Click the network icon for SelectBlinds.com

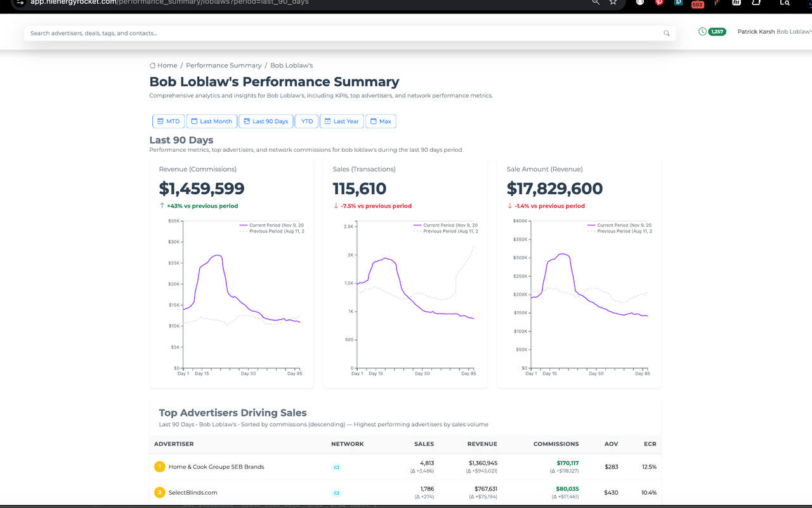tap(336, 493)
